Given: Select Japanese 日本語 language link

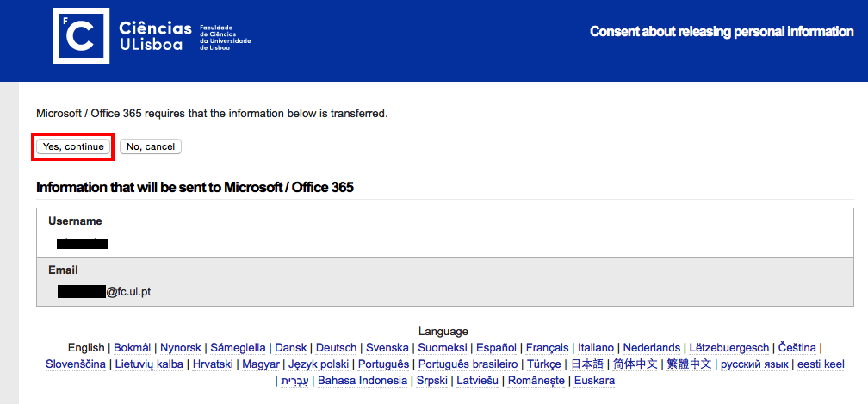Looking at the screenshot, I should [587, 364].
